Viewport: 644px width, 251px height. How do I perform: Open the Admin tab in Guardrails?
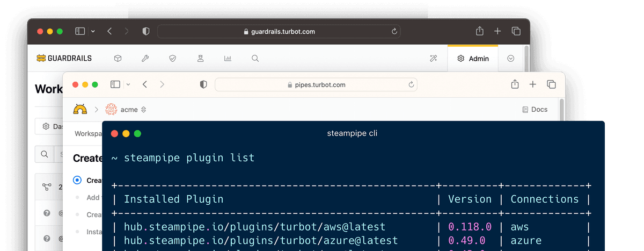473,59
